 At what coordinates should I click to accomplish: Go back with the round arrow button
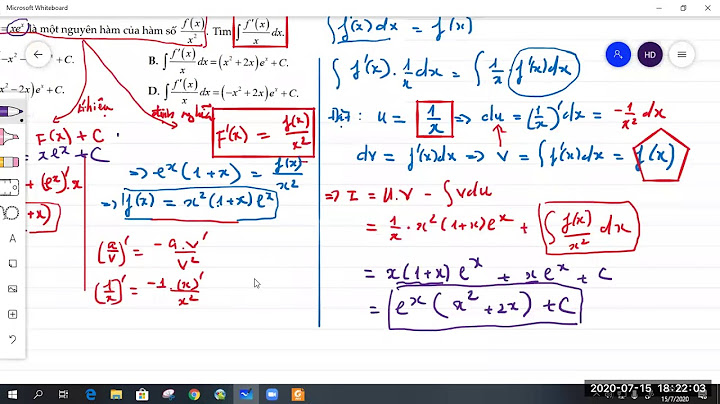click(38, 55)
